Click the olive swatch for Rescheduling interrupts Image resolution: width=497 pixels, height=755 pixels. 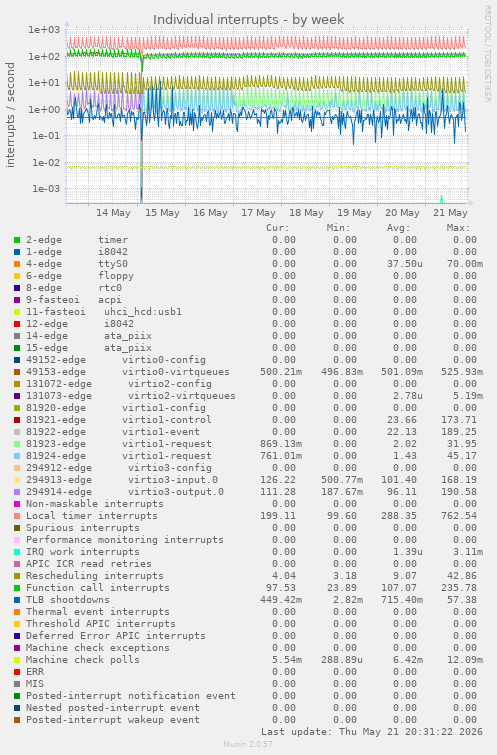click(x=17, y=576)
